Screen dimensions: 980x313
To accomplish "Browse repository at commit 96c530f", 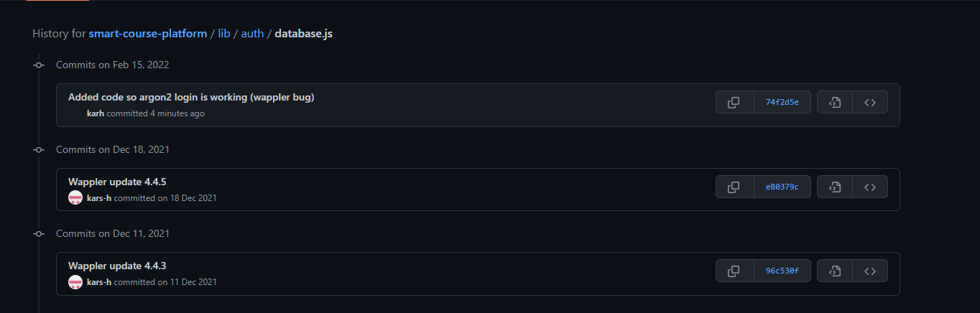I will tap(869, 271).
